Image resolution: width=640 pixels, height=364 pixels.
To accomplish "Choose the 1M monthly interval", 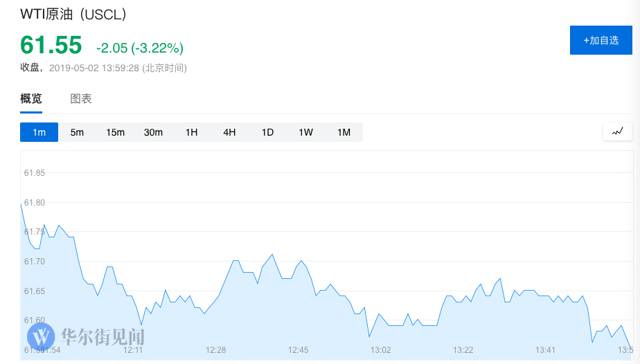I will click(x=344, y=132).
